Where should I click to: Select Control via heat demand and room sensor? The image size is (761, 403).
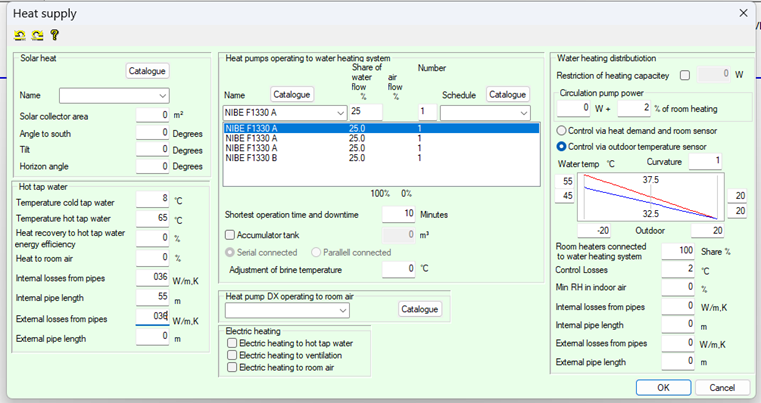click(561, 130)
